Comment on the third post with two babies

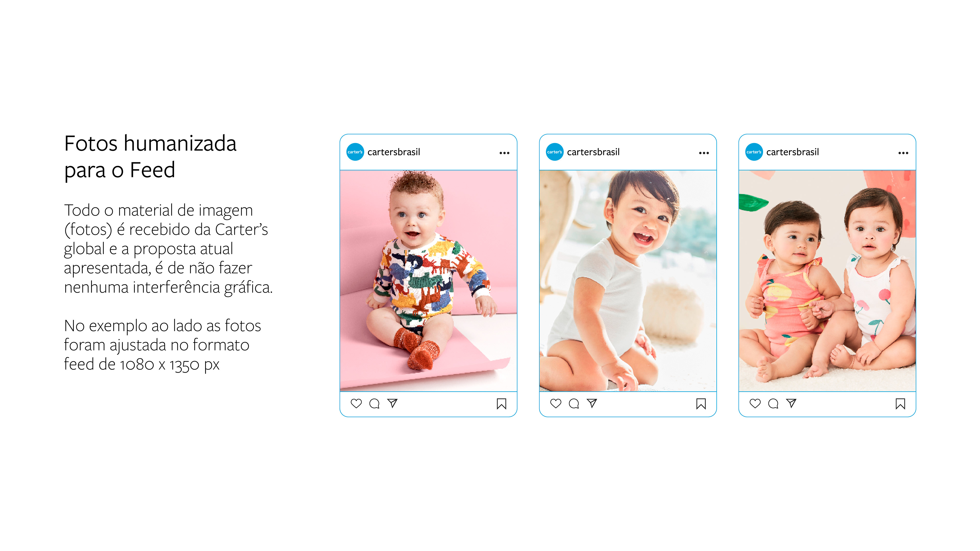[773, 404]
